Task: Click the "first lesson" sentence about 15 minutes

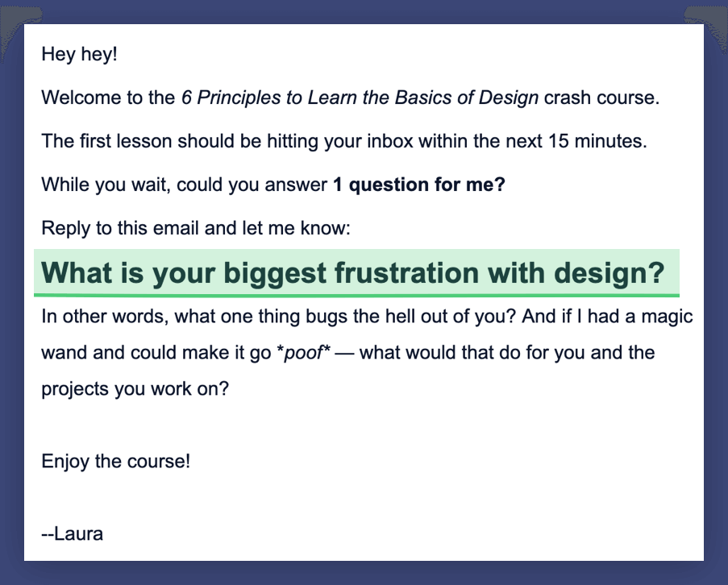Action: pos(344,141)
